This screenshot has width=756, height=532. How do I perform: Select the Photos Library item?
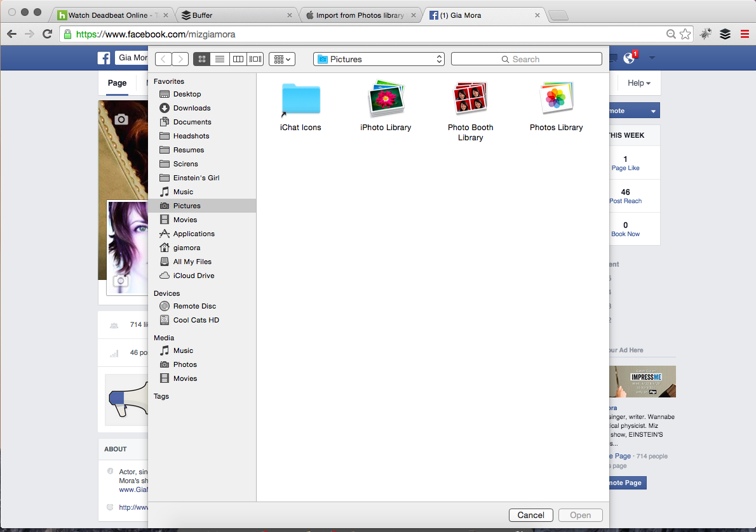click(x=556, y=106)
